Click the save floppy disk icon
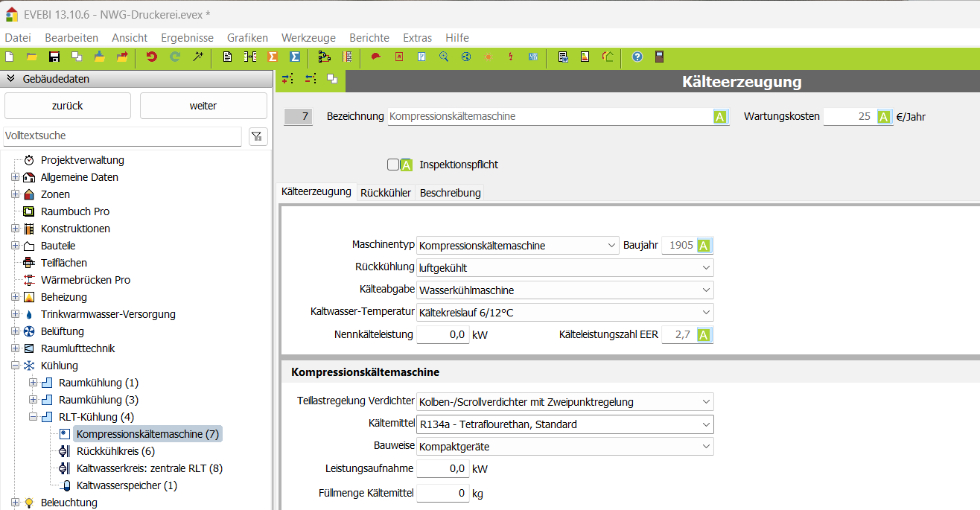This screenshot has width=980, height=510. tap(54, 57)
